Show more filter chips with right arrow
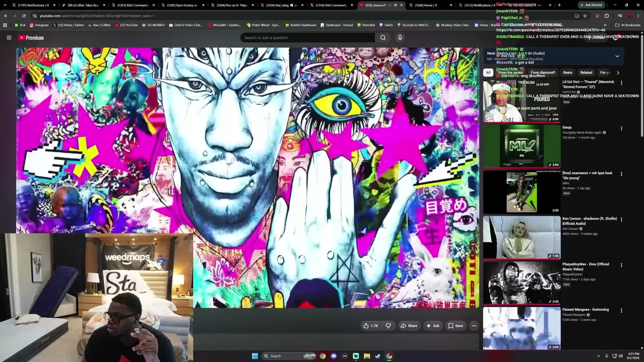Screen dimensions: 644x362 click(x=618, y=72)
